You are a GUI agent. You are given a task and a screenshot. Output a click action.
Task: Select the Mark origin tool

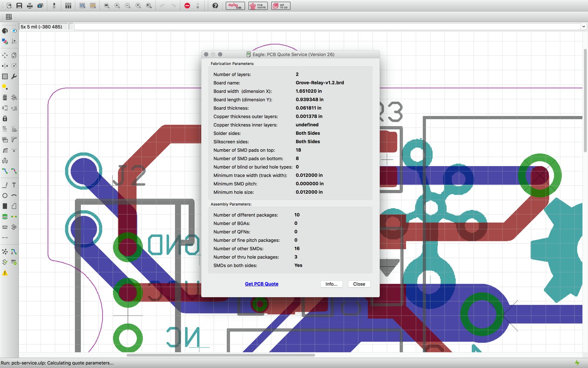14,41
